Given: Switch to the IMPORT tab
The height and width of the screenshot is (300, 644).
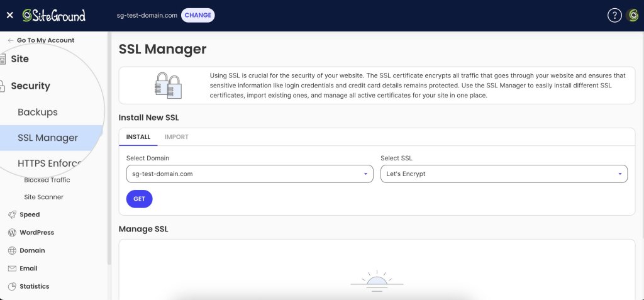Looking at the screenshot, I should point(176,137).
